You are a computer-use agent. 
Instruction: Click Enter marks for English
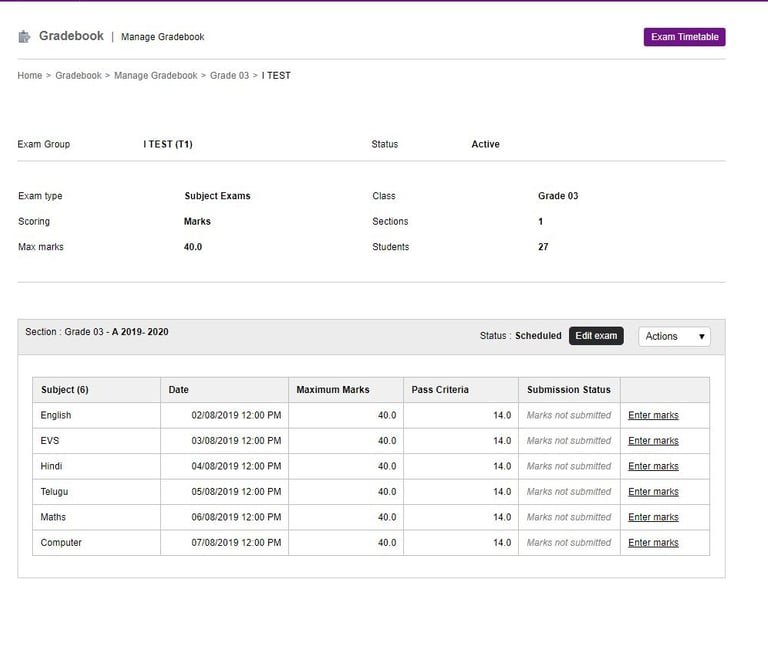point(653,415)
